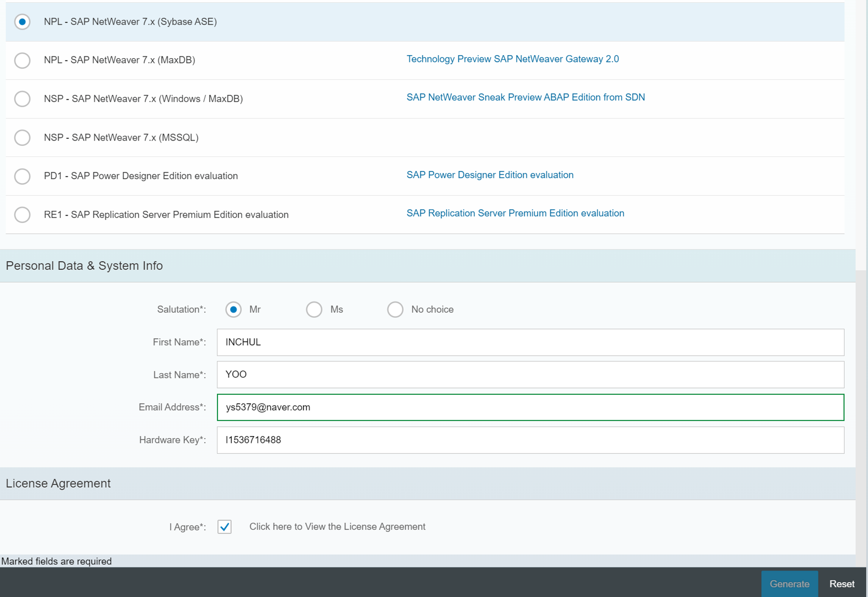This screenshot has height=597, width=868.
Task: Choose PD1 SAP Power Designer Edition radio
Action: tap(22, 176)
